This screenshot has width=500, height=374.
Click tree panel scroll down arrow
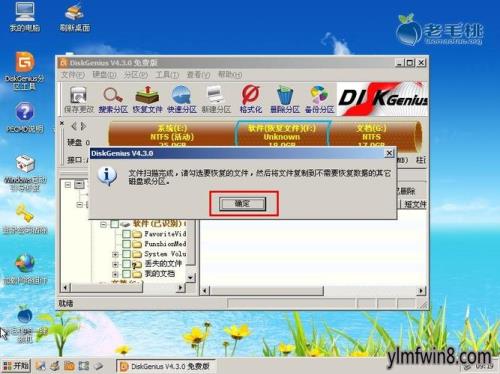tap(190, 278)
